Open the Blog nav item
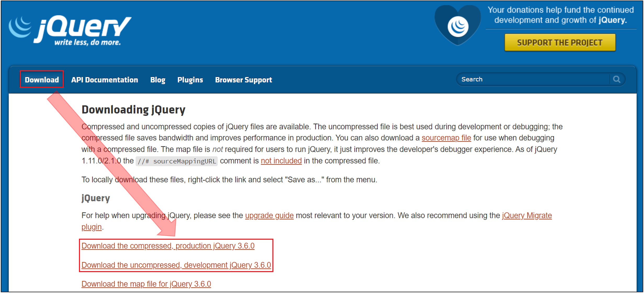Screen dimensions: 644x293 pyautogui.click(x=158, y=80)
